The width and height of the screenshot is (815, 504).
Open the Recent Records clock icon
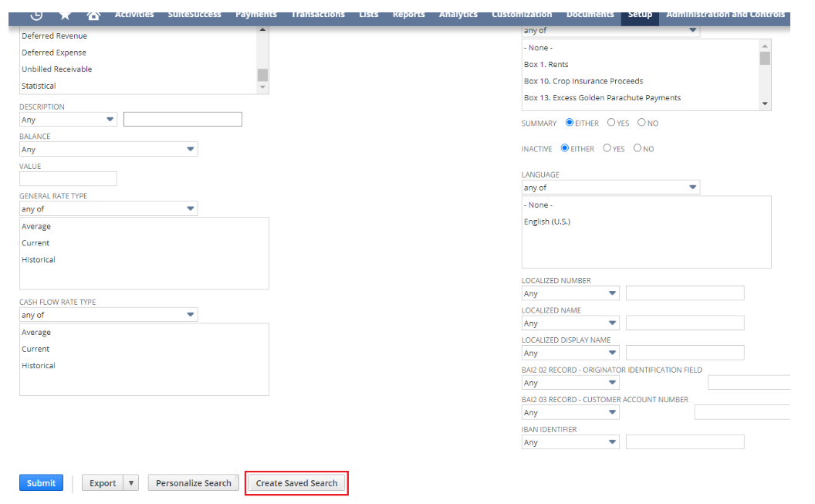[36, 15]
